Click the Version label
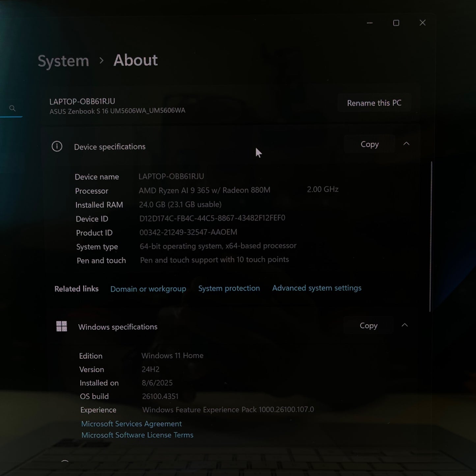 92,370
